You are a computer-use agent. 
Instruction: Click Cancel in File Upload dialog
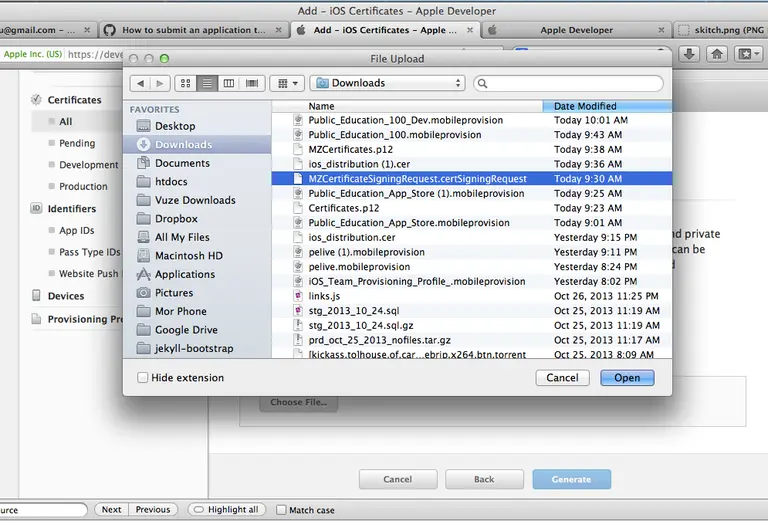[x=562, y=378]
